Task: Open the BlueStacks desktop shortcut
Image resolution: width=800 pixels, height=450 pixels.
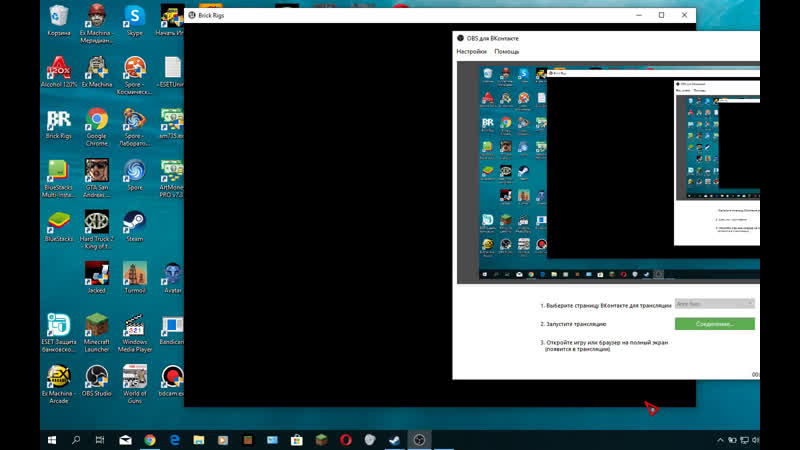Action: [x=59, y=227]
